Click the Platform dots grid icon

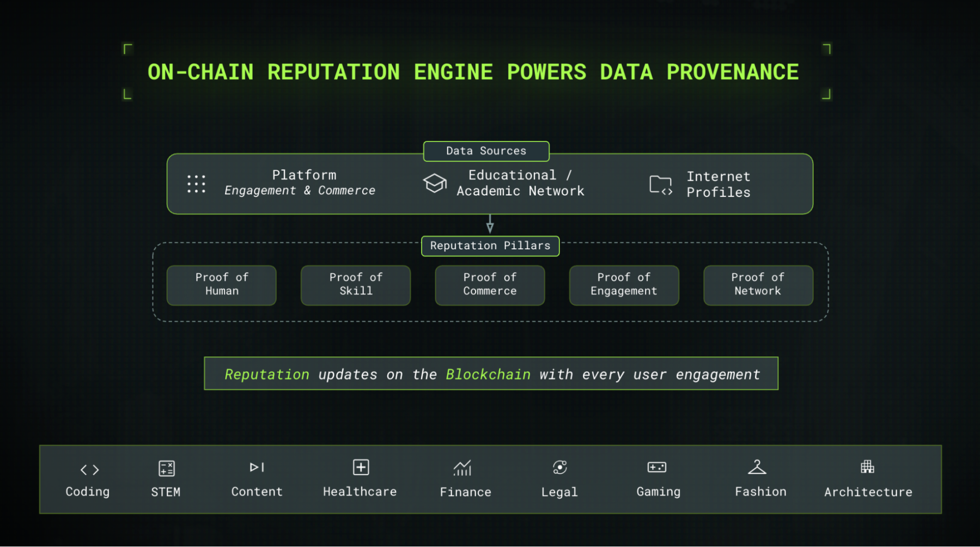pos(196,184)
